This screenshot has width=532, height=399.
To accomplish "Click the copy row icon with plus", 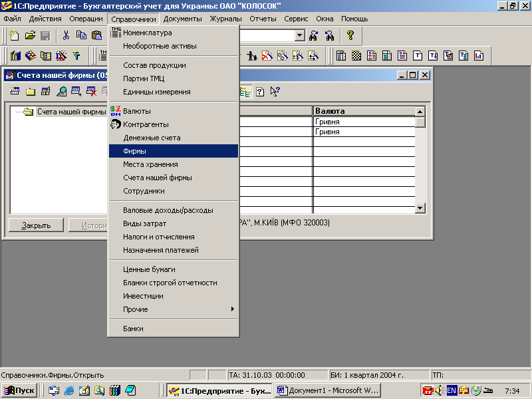I will 76,91.
